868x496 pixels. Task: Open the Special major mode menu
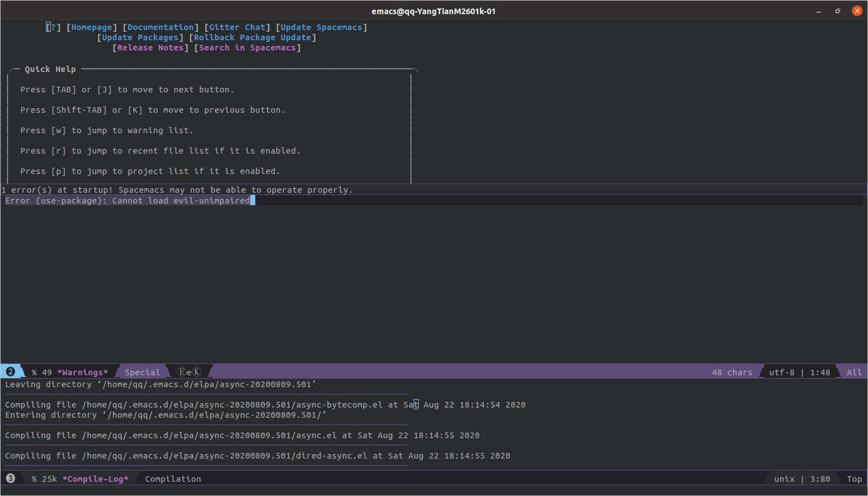[x=142, y=372]
